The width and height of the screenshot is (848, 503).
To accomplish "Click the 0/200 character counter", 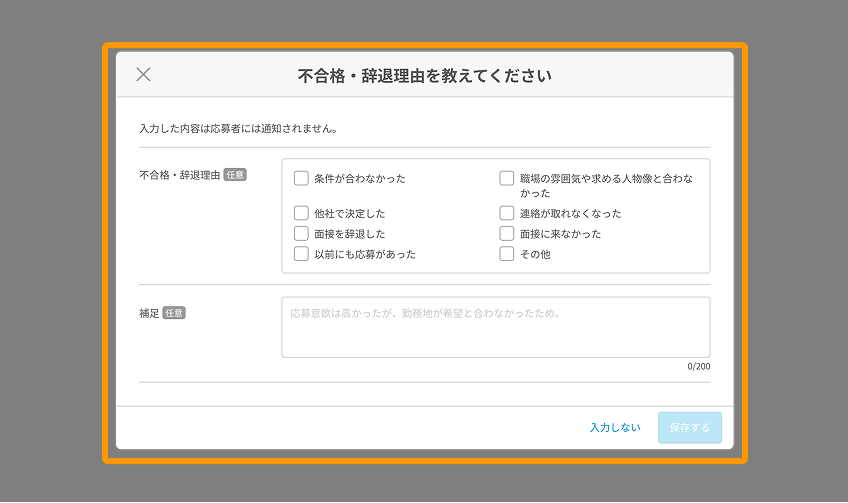I will 698,366.
